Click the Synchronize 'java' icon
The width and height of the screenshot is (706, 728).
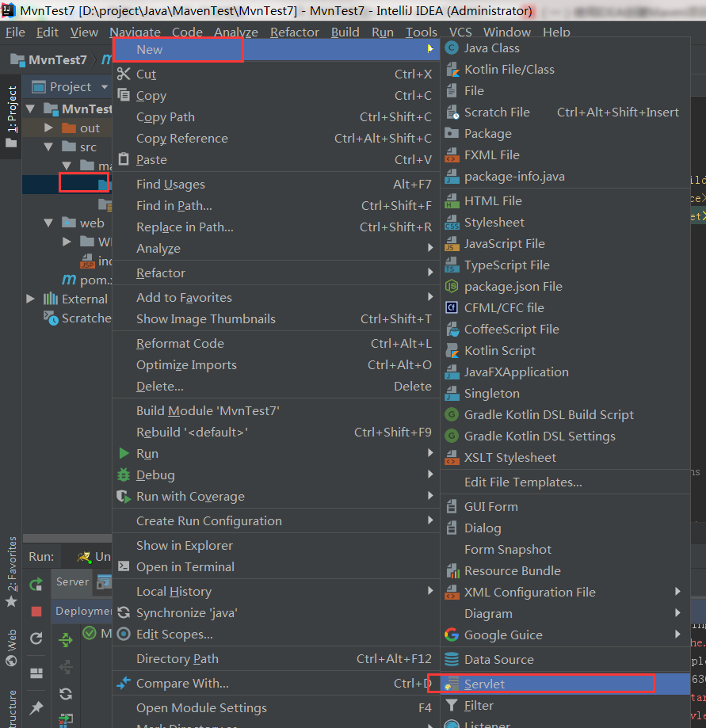[x=124, y=612]
